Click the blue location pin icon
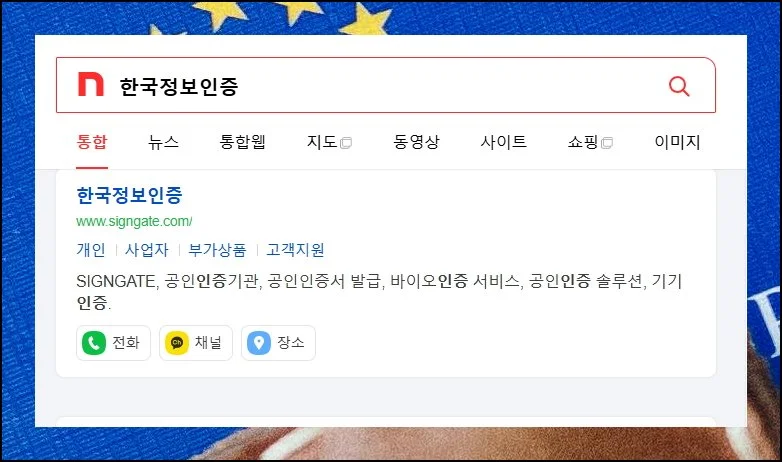The height and width of the screenshot is (462, 782). coord(259,343)
